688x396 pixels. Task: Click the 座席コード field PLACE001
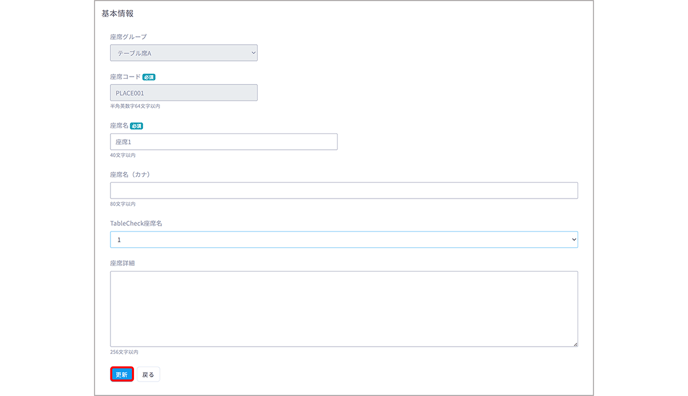(x=183, y=93)
